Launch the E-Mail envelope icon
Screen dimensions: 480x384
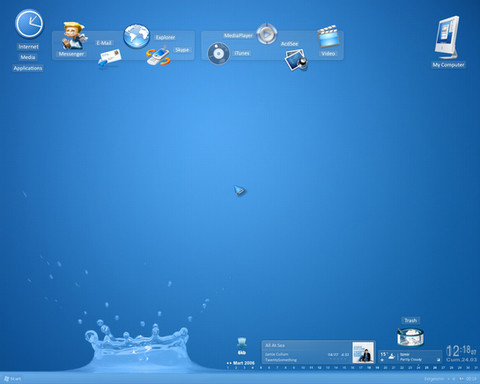pyautogui.click(x=110, y=58)
